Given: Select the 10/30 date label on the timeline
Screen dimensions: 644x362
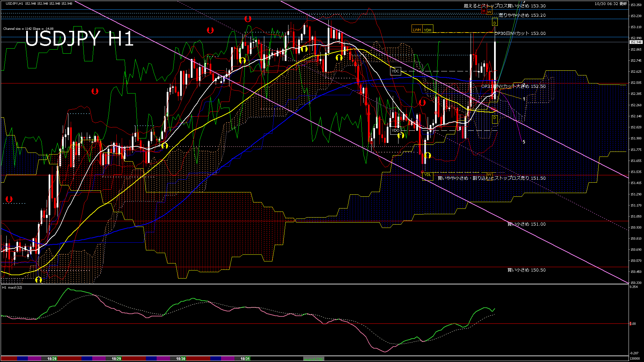Looking at the screenshot, I should click(180, 358).
